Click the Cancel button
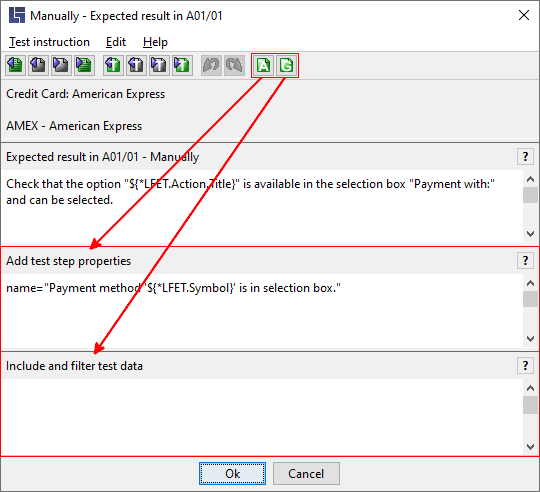The width and height of the screenshot is (540, 492). click(x=306, y=473)
